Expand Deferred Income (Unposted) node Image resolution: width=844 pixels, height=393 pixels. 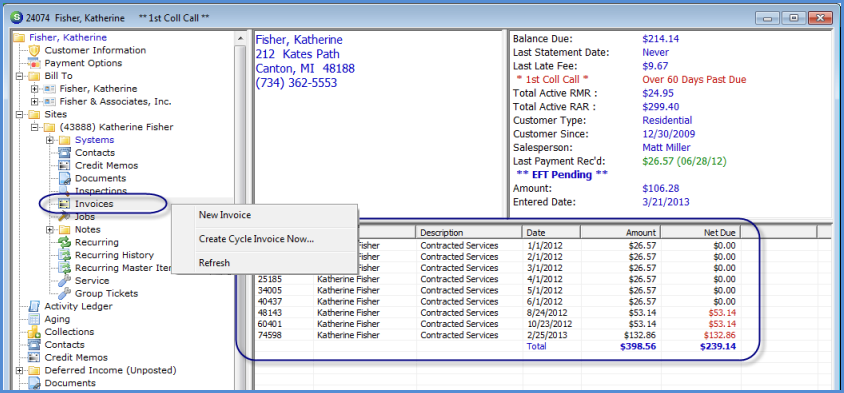point(20,370)
